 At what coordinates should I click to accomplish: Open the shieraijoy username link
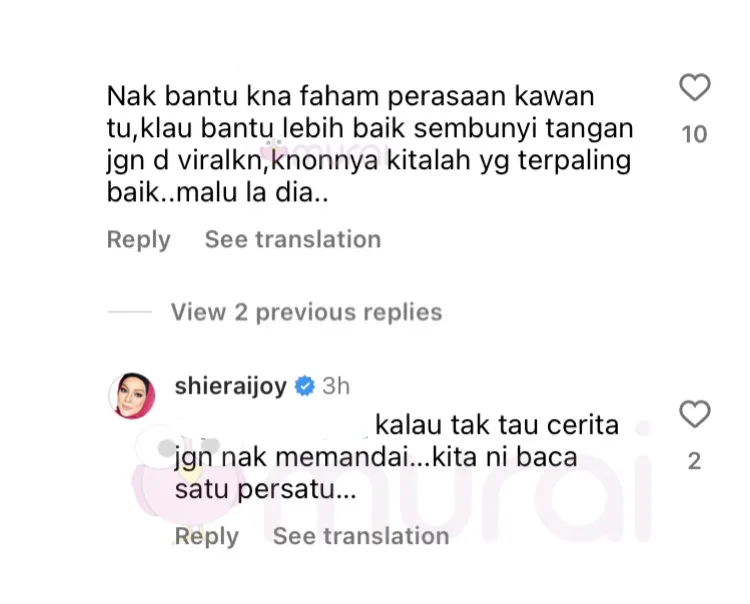click(x=231, y=386)
